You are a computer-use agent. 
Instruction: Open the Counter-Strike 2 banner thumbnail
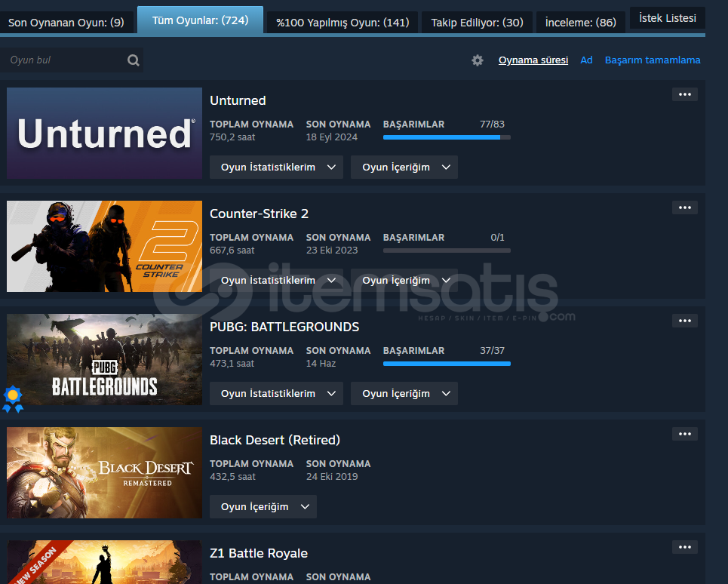pos(104,247)
